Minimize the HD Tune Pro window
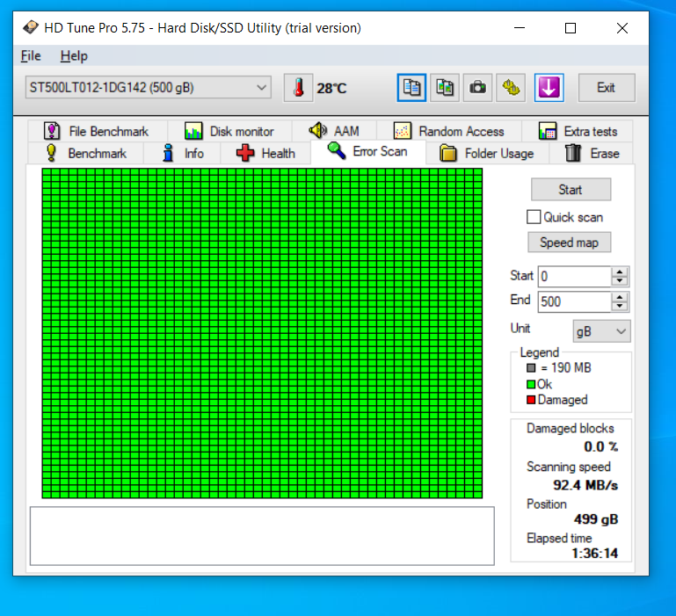Image resolution: width=676 pixels, height=616 pixels. (x=520, y=28)
